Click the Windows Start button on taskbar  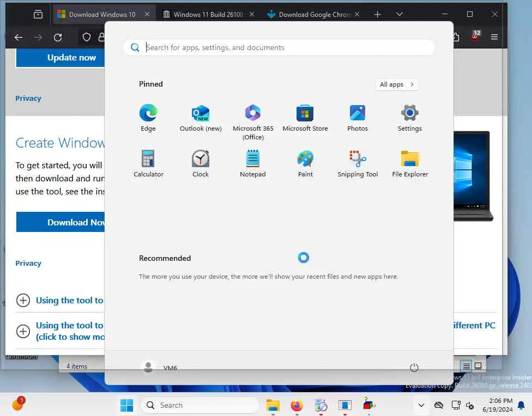pyautogui.click(x=126, y=405)
